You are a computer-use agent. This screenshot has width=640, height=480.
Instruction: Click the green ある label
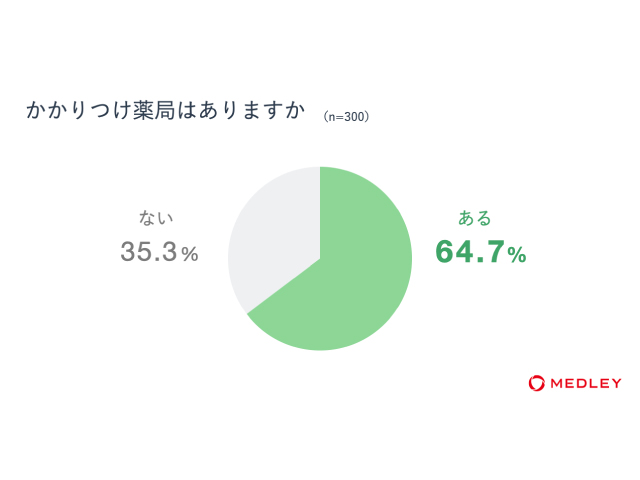click(475, 218)
